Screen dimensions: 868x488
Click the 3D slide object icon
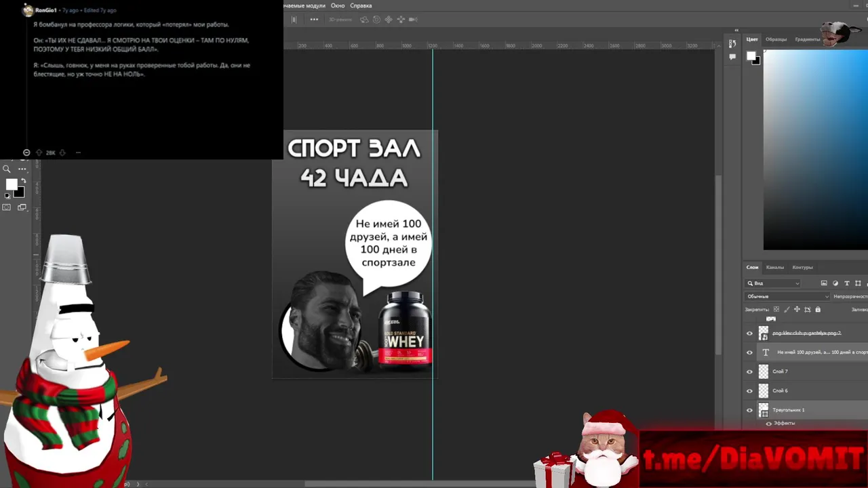tap(401, 20)
